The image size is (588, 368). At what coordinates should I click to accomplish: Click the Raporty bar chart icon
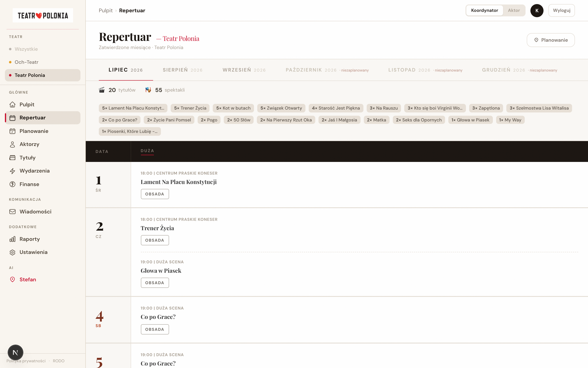click(x=12, y=239)
